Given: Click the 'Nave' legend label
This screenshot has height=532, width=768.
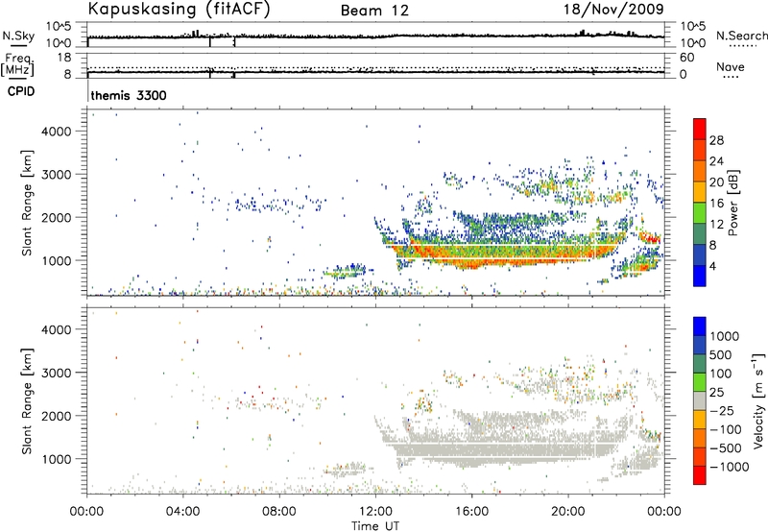Looking at the screenshot, I should click(731, 66).
